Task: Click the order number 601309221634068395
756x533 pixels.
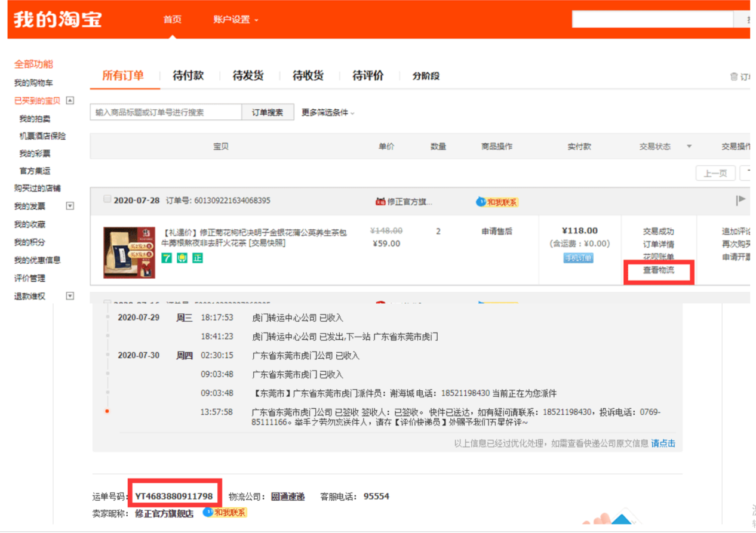Action: [232, 201]
